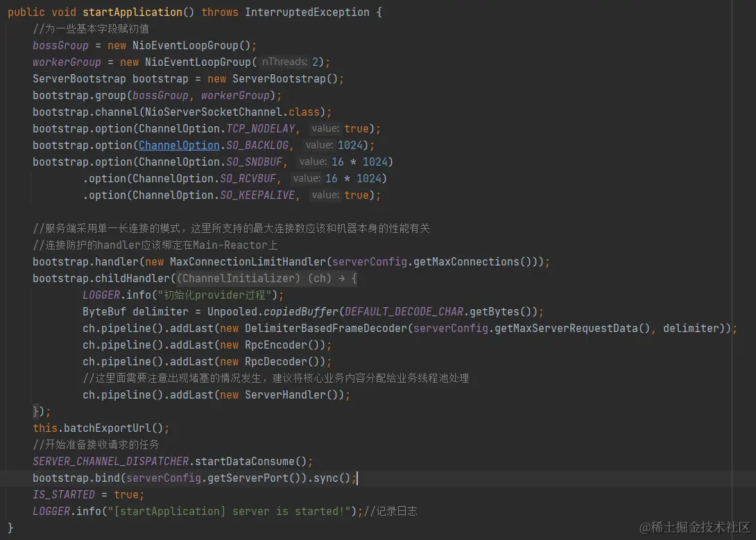This screenshot has height=540, width=756.
Task: Click the nThreads inlay hint
Action: 284,62
